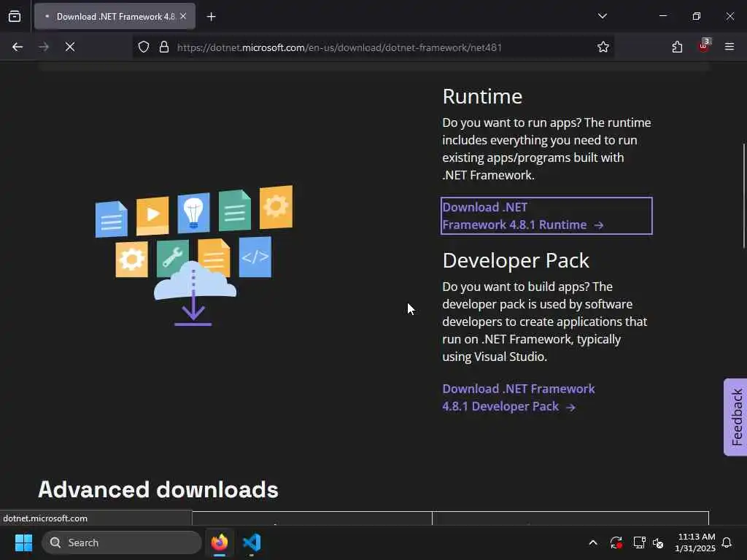
Task: Click Download .NET Framework 4.8.1 Developer Pack link
Action: pyautogui.click(x=519, y=397)
